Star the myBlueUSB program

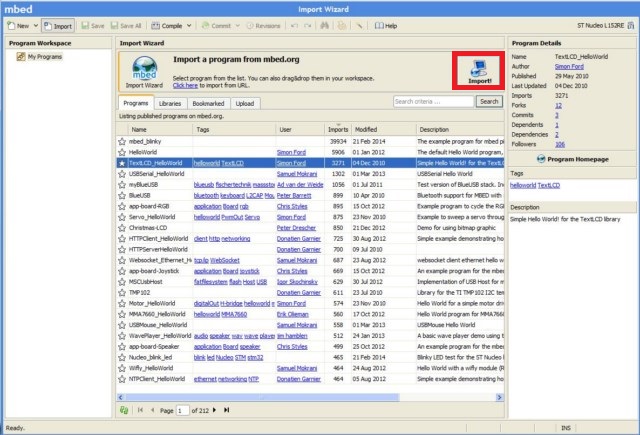click(122, 185)
